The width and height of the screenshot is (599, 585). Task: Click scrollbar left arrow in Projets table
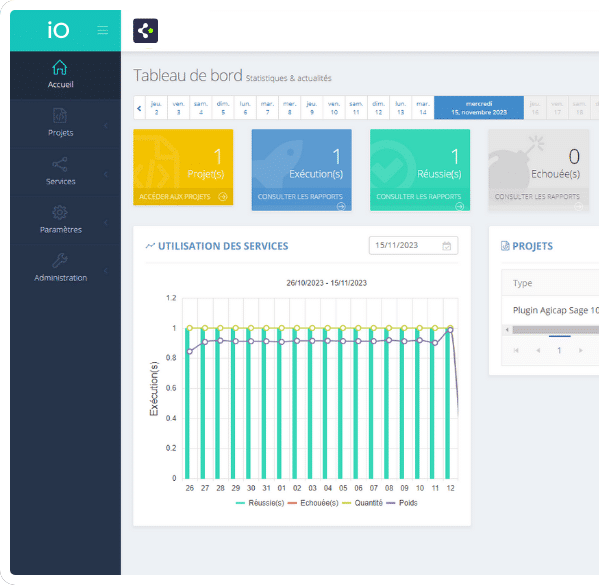507,329
